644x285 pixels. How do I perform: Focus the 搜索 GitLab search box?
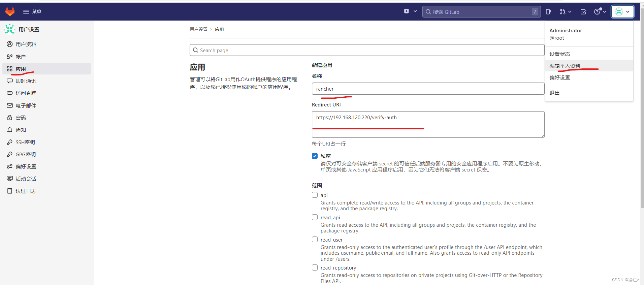(481, 12)
